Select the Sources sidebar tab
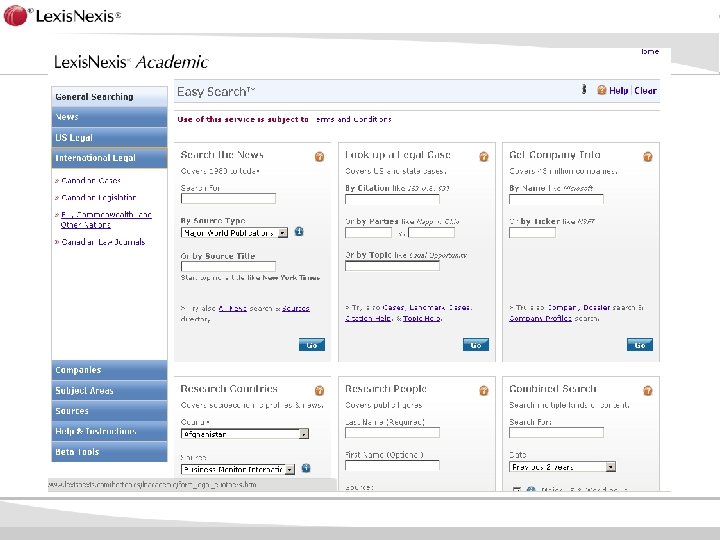This screenshot has width=720, height=540. click(109, 411)
